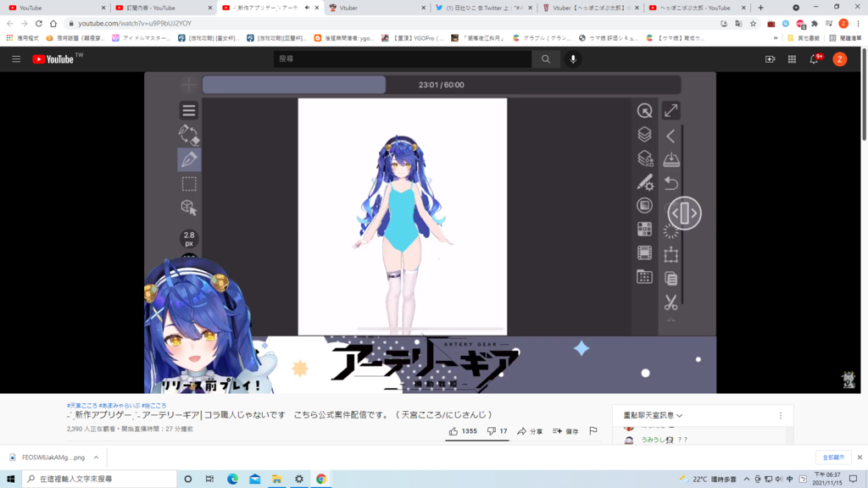868x488 pixels.
Task: Reload the current page
Action: (x=39, y=24)
